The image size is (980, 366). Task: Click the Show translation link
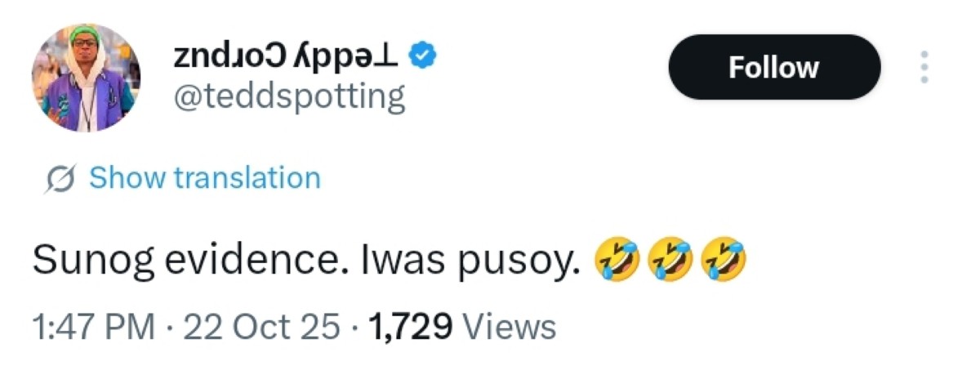pos(204,177)
